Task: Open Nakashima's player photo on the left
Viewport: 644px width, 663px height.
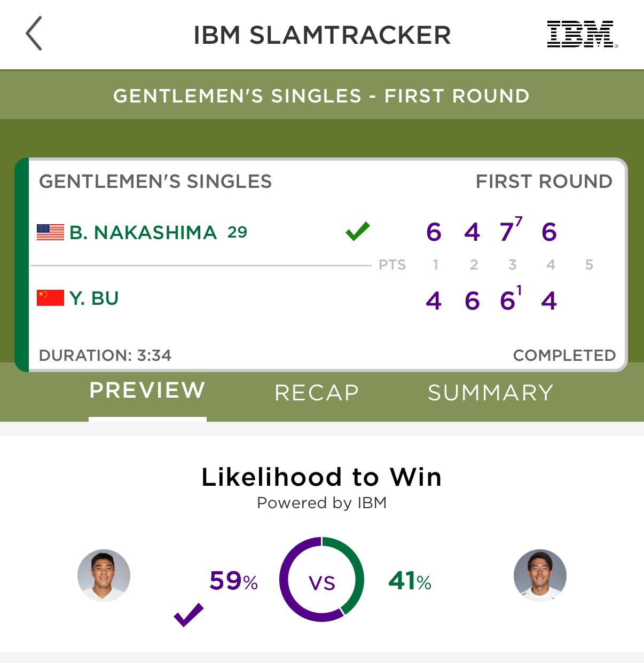Action: click(104, 575)
